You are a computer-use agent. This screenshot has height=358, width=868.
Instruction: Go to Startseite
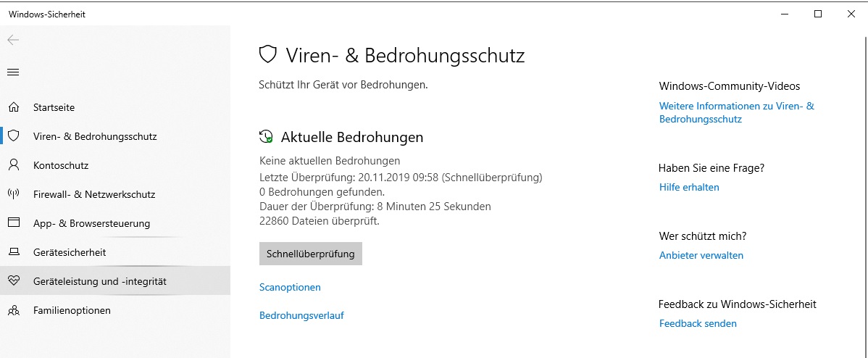click(x=115, y=107)
